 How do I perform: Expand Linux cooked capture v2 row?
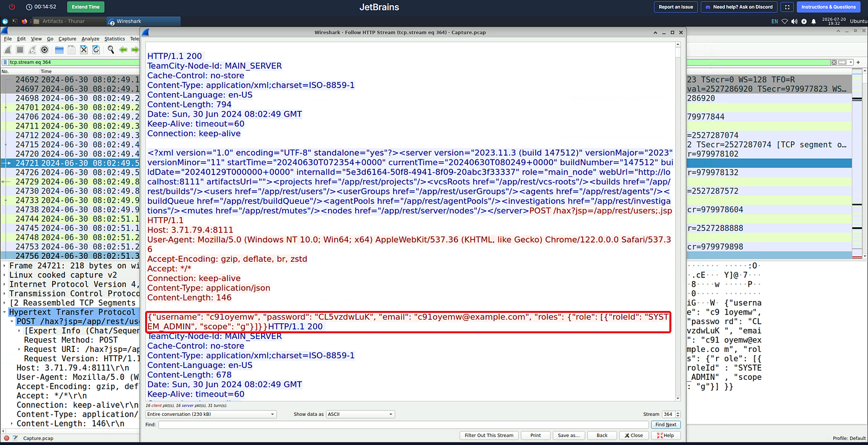click(x=5, y=275)
